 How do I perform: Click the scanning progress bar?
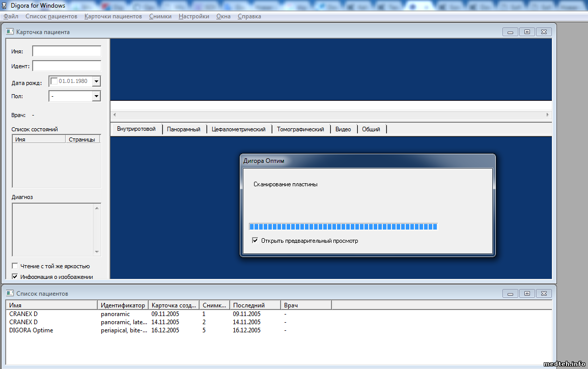click(x=343, y=226)
